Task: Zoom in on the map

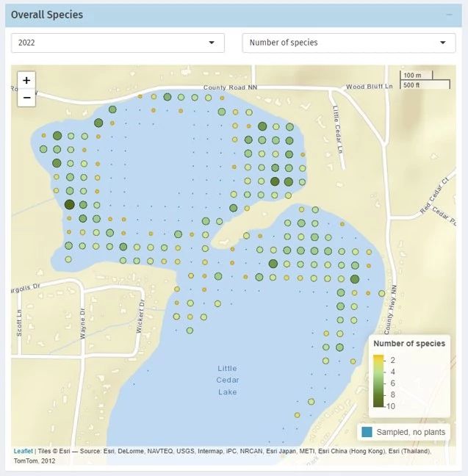Action: click(26, 80)
